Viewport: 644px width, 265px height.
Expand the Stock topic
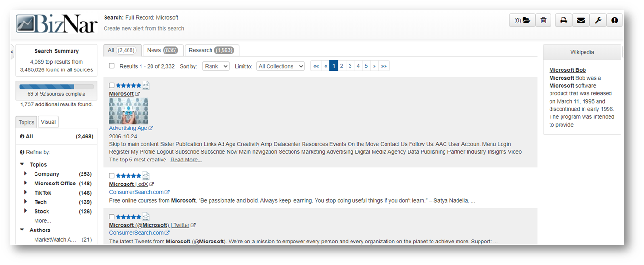pyautogui.click(x=26, y=211)
